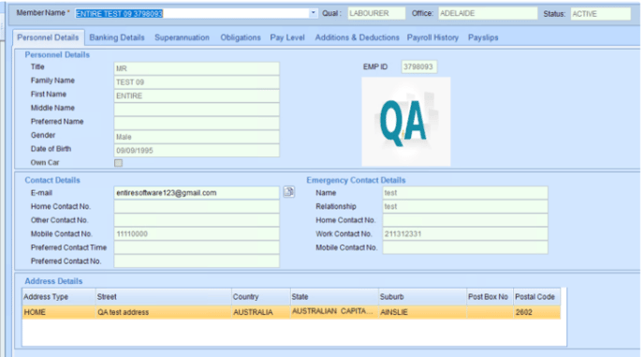Click the personal Home Contact No. field
The width and height of the screenshot is (644, 357).
click(x=197, y=206)
